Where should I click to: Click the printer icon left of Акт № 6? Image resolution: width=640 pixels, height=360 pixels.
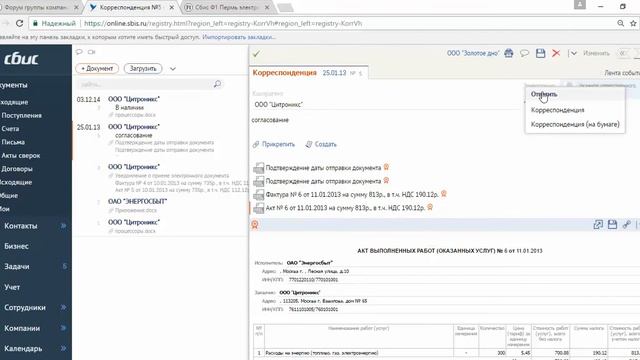[x=258, y=208]
